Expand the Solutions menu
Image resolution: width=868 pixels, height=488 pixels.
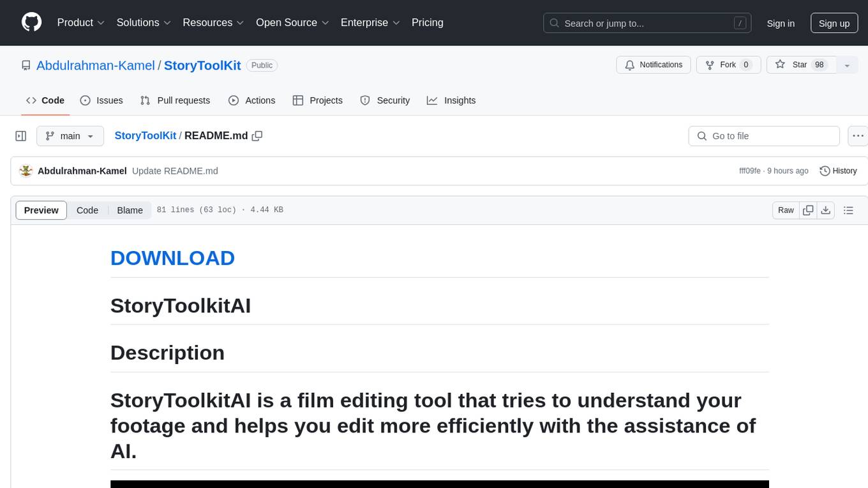click(144, 22)
